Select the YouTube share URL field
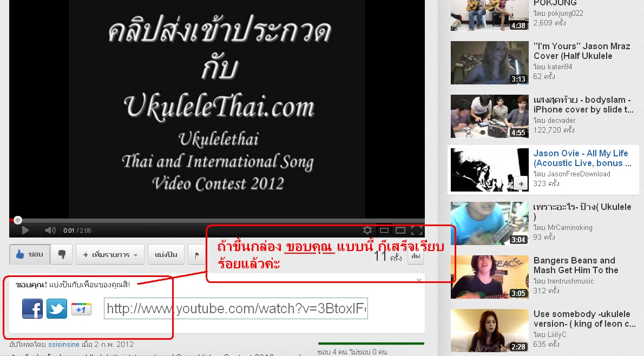644x356 pixels. click(x=236, y=308)
